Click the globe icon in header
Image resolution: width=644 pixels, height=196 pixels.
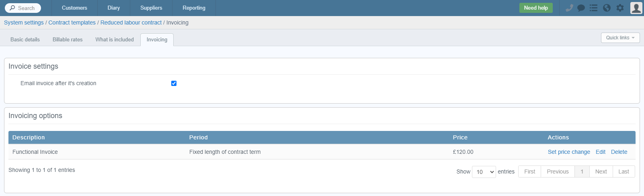[x=607, y=8]
